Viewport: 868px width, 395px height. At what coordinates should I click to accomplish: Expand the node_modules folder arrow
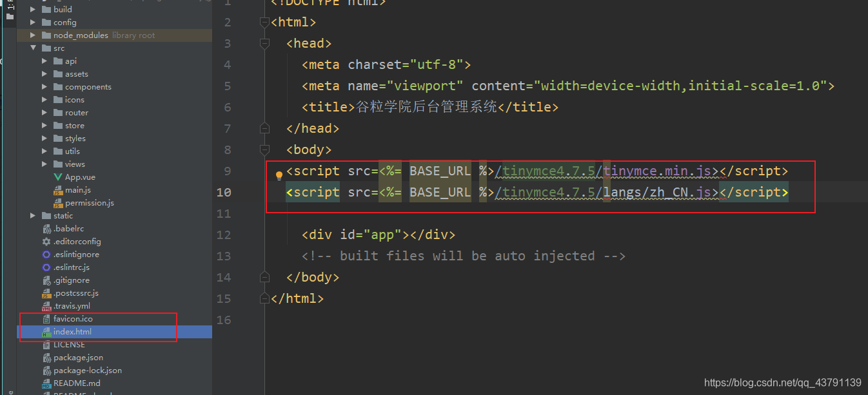point(33,35)
